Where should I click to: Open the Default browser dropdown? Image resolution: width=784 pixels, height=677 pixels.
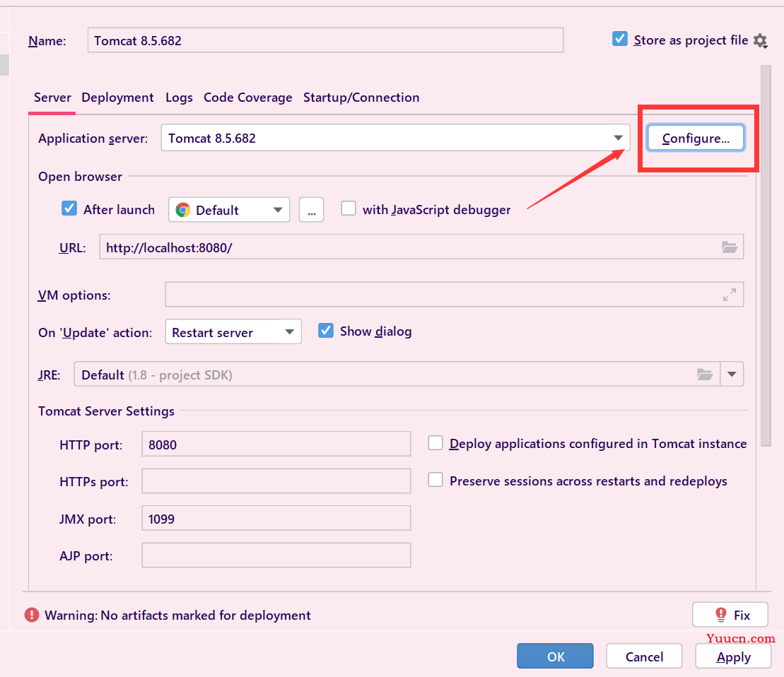point(229,210)
